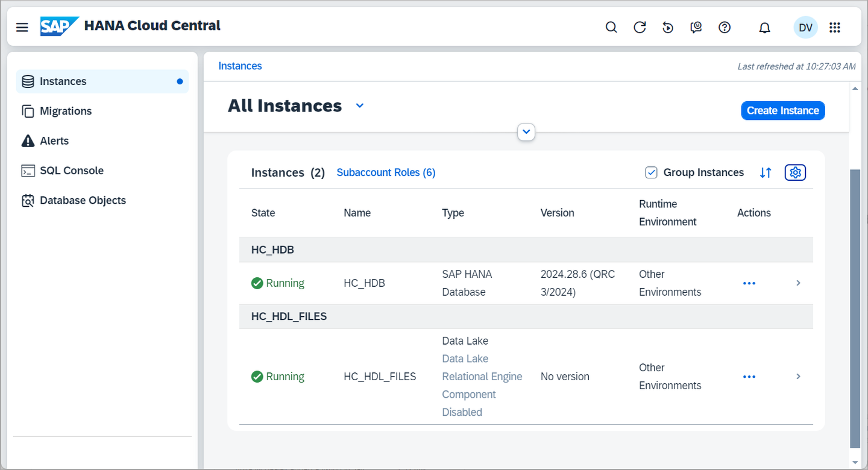Click the Last refreshed at 10:27:03 AM text
Screen dimensions: 868x470
point(796,66)
